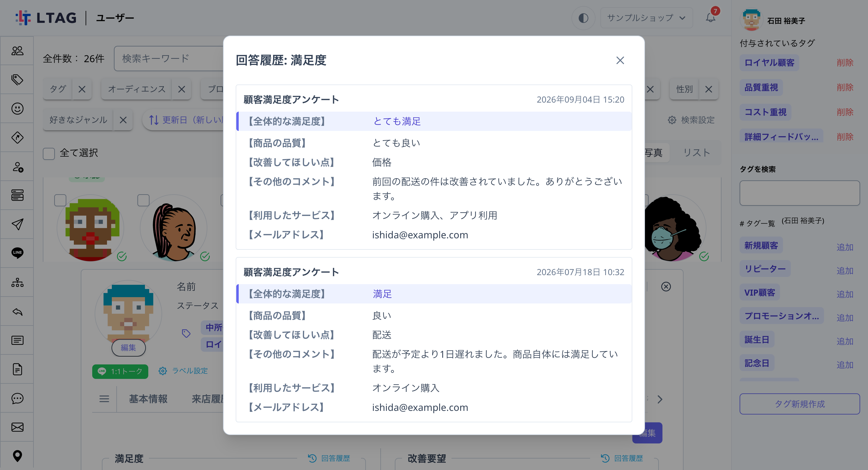Click the notification bell icon

[x=710, y=18]
